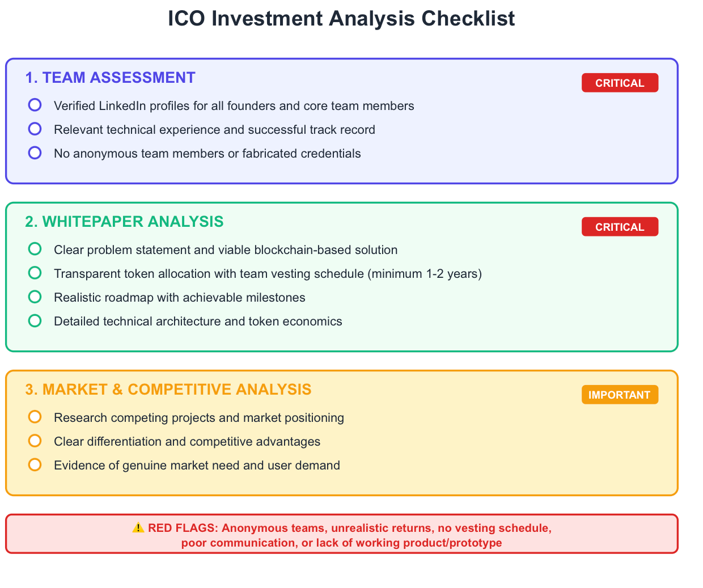The height and width of the screenshot is (588, 703).
Task: Click the warning triangle icon
Action: coord(138,528)
